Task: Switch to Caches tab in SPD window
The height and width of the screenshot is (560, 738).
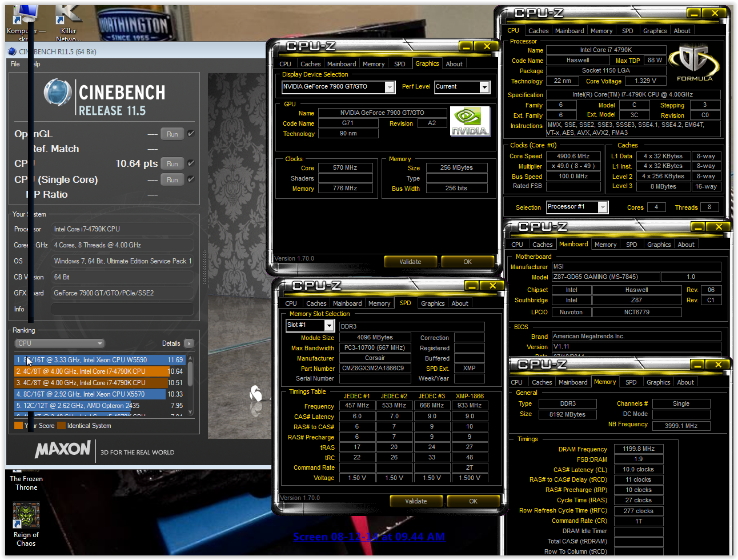Action: (316, 303)
